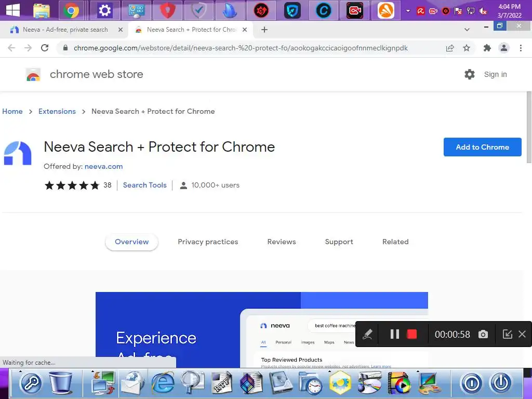Visit neeva.com publisher link
532x399 pixels.
(103, 167)
